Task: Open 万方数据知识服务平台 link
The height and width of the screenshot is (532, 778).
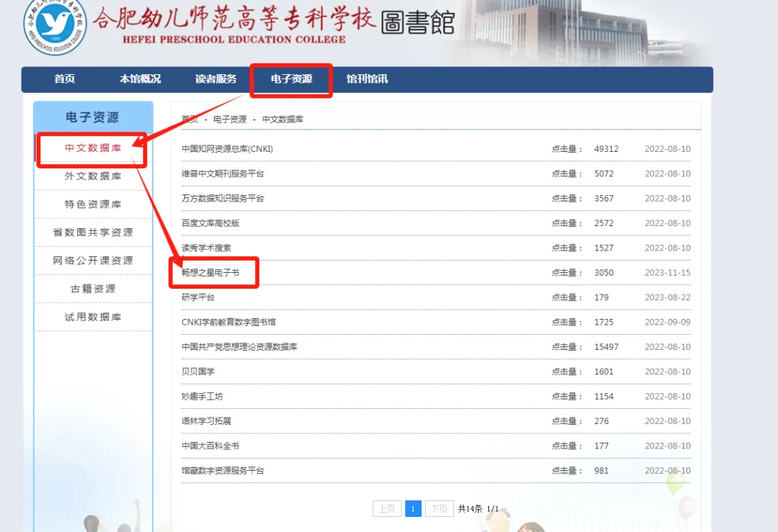Action: [223, 198]
